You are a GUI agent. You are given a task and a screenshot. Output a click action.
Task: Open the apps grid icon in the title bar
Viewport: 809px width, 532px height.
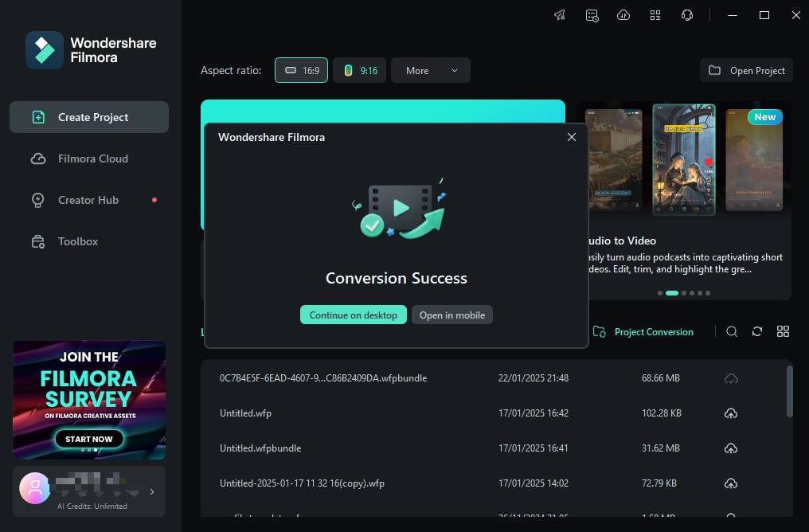click(x=655, y=15)
